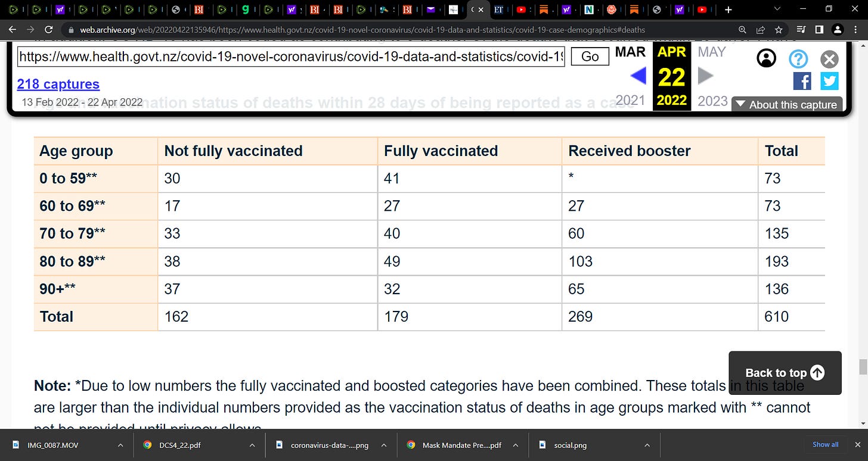Select MAY in Wayback timeline
The width and height of the screenshot is (868, 461).
point(712,52)
